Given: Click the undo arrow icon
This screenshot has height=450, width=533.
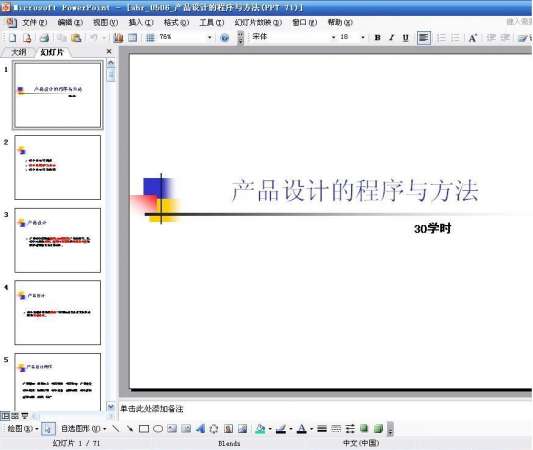Looking at the screenshot, I should [x=93, y=37].
